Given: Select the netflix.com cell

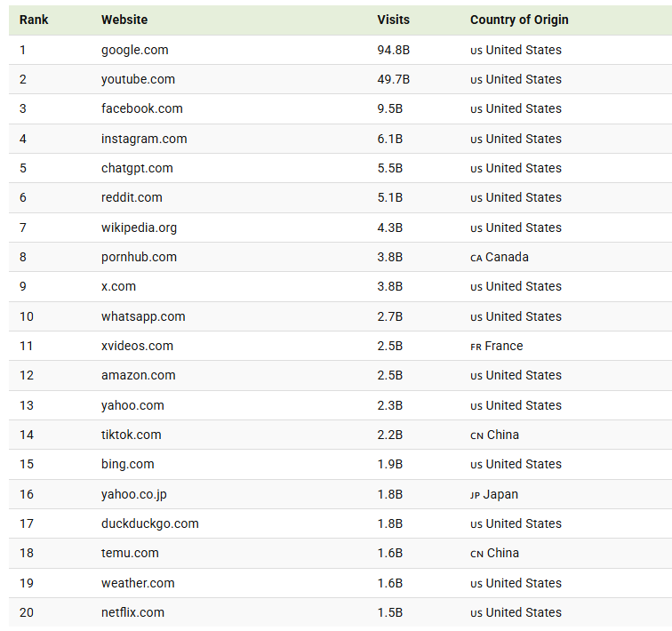Looking at the screenshot, I should [132, 612].
